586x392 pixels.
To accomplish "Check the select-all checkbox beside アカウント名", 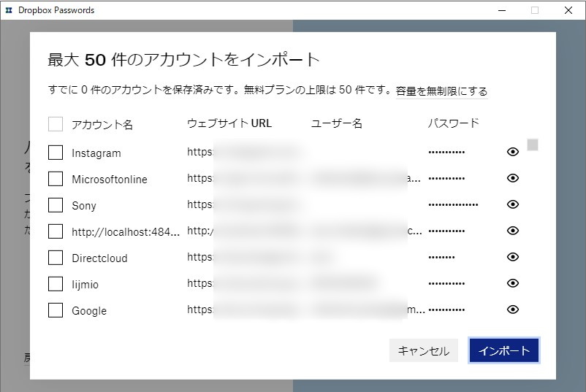I will pyautogui.click(x=56, y=124).
